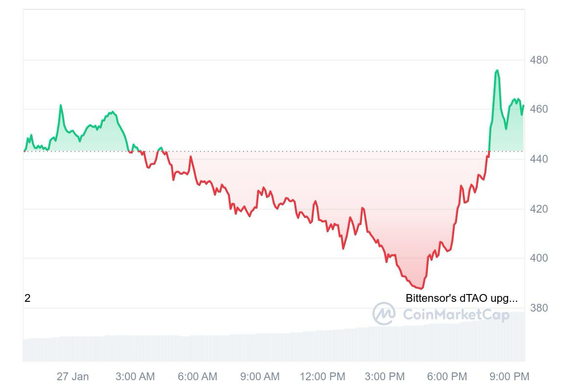Click the price peak near 476
Screen dimensions: 588x392
click(497, 71)
